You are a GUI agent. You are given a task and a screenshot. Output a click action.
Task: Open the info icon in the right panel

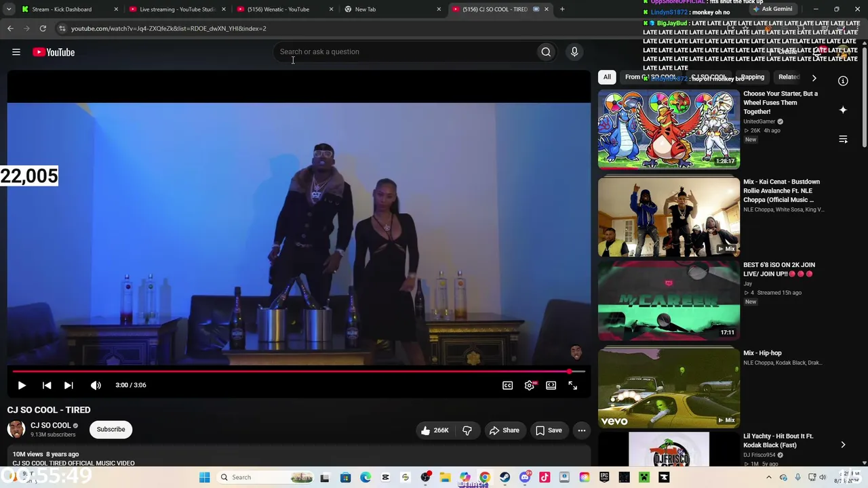[x=843, y=81]
